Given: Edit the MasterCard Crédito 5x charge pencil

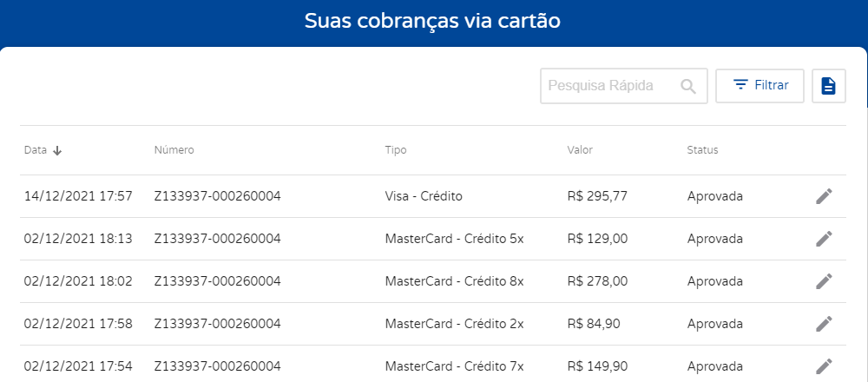Looking at the screenshot, I should point(824,239).
